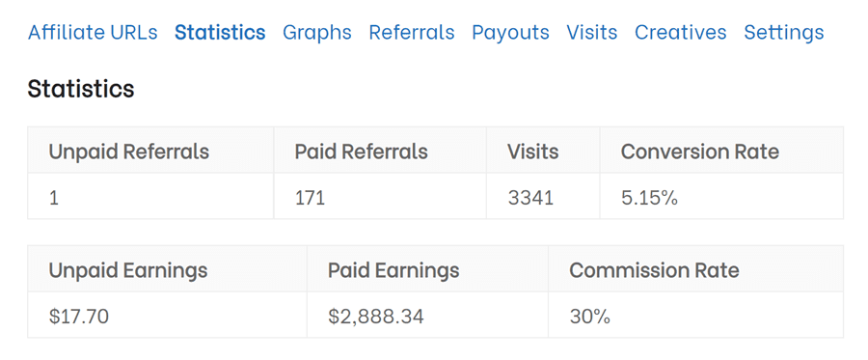Open the Creatives tab
Screen dimensions: 868x360
680,32
